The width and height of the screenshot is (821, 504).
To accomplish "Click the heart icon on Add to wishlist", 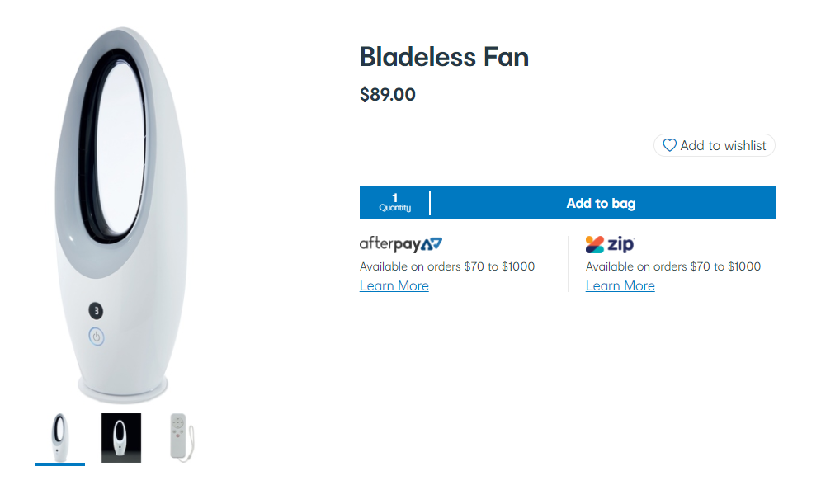I will pos(670,145).
